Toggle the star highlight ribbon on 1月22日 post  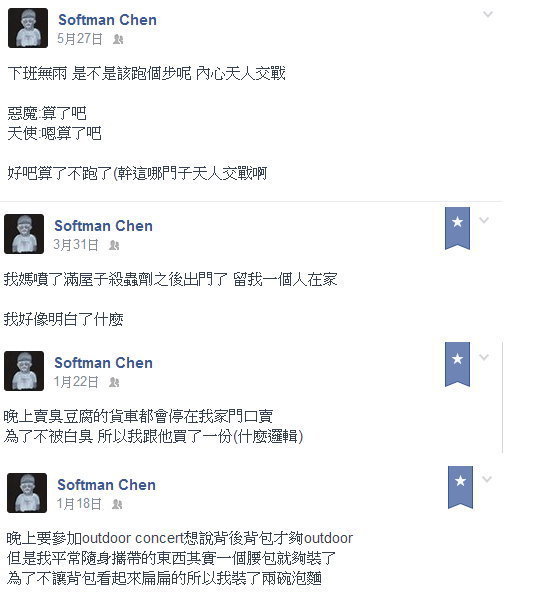tap(457, 364)
